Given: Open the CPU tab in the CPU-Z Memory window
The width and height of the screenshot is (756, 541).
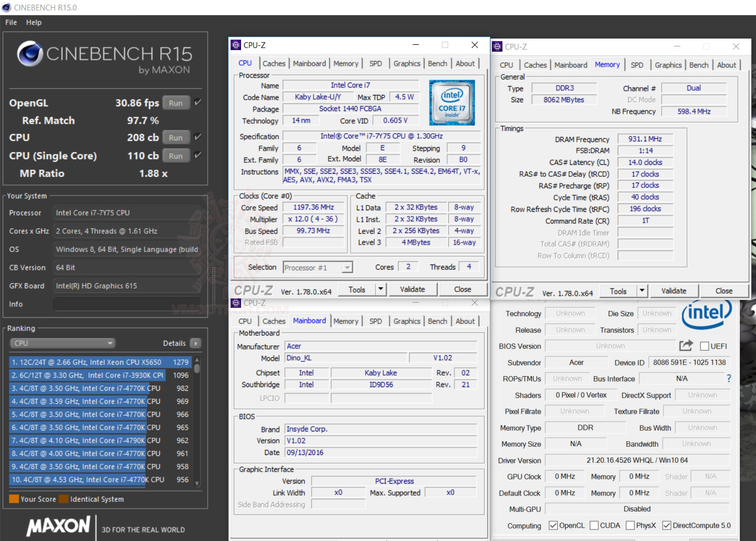Looking at the screenshot, I should (506, 65).
